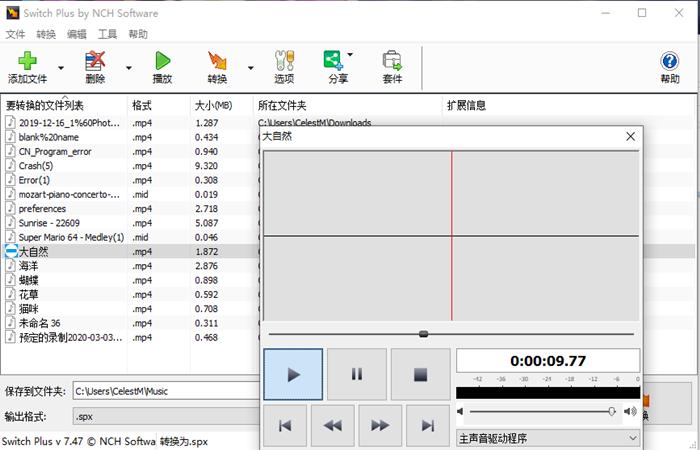Open 选项 options tools icon
This screenshot has height=450, width=700.
click(x=284, y=61)
